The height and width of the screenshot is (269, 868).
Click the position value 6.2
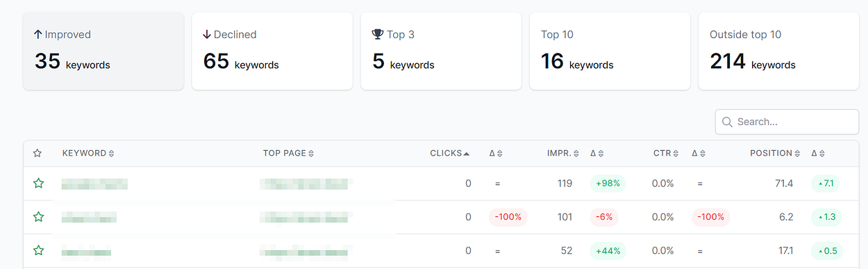pyautogui.click(x=786, y=217)
